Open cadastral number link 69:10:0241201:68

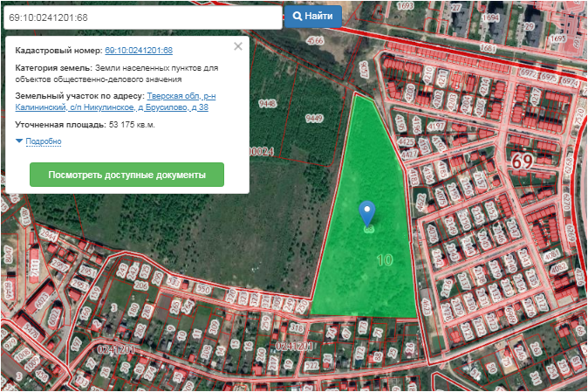139,52
